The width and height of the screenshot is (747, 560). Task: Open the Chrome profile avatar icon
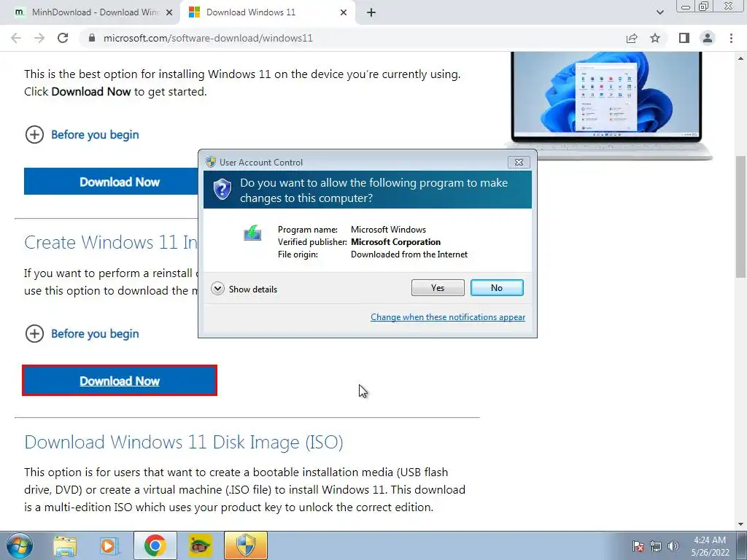[x=708, y=38]
